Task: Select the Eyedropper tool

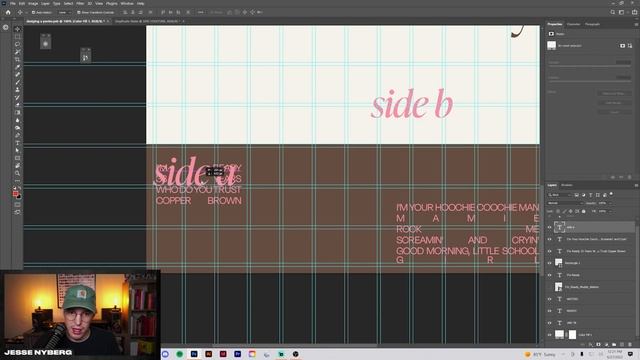Action: tap(18, 67)
